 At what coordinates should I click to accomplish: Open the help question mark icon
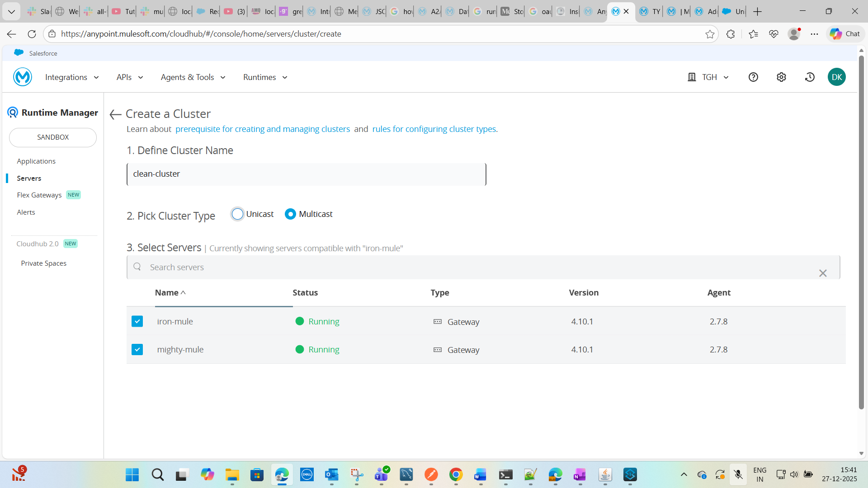753,77
